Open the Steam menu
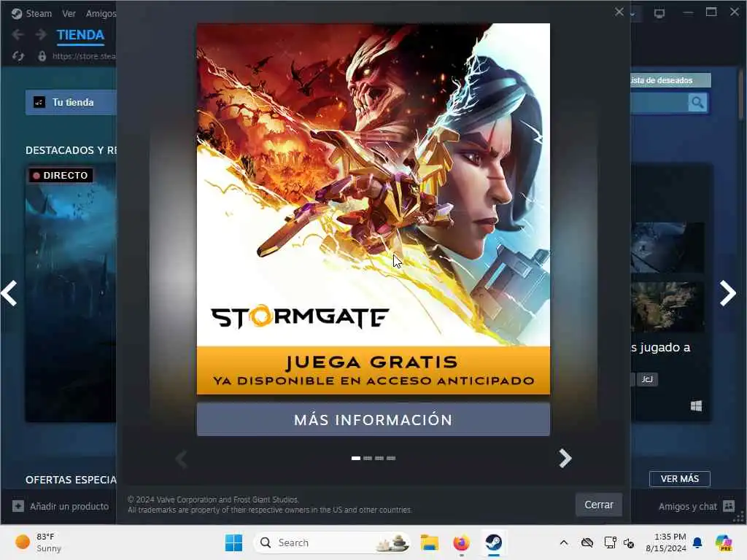 (39, 14)
